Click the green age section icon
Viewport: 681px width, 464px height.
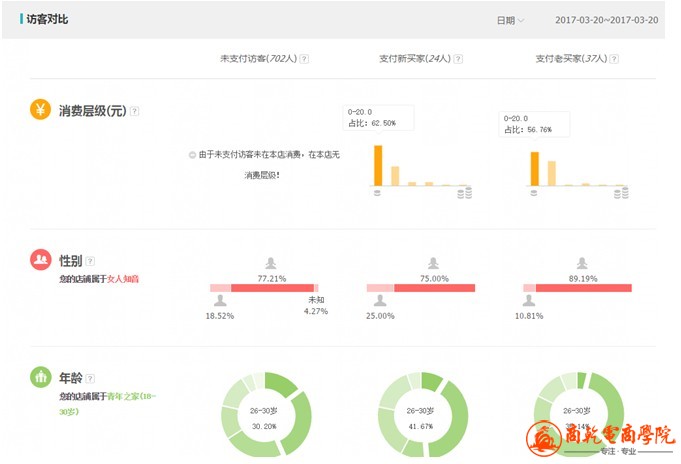tap(40, 378)
